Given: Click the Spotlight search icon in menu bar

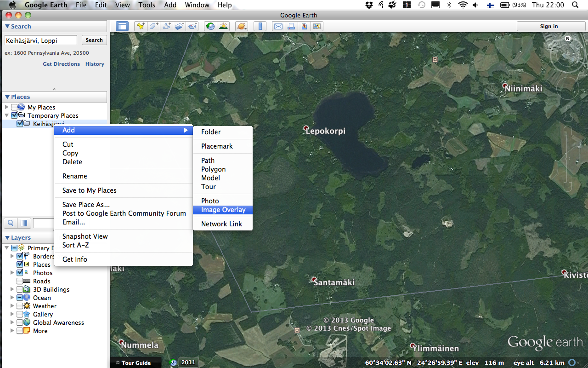Looking at the screenshot, I should pos(575,5).
